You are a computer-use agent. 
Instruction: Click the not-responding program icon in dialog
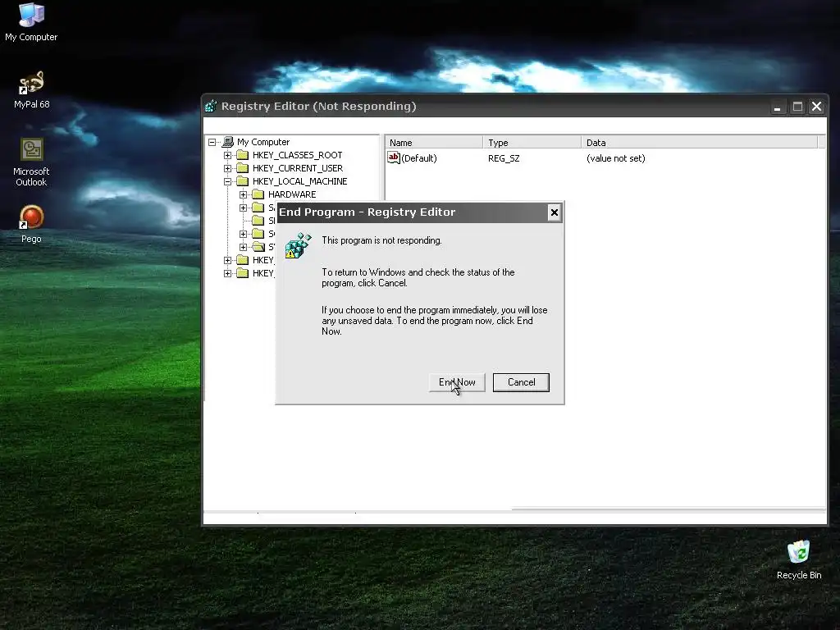click(298, 245)
